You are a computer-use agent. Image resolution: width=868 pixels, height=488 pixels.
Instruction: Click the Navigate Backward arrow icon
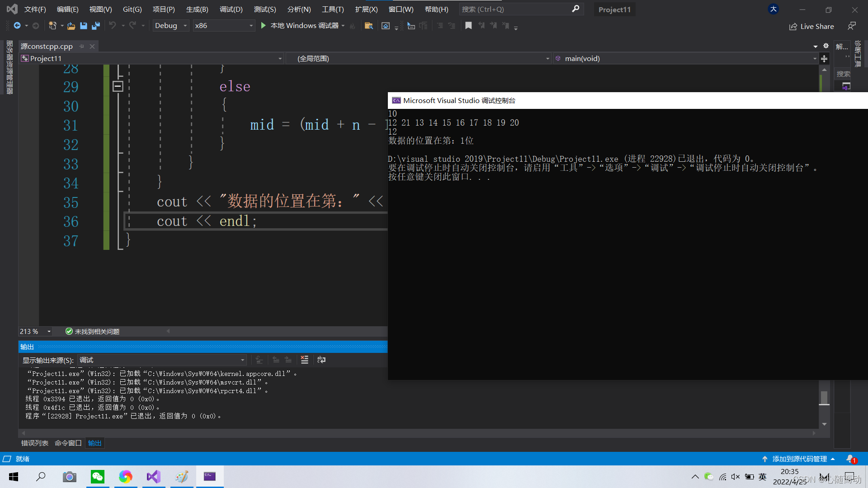coord(17,26)
